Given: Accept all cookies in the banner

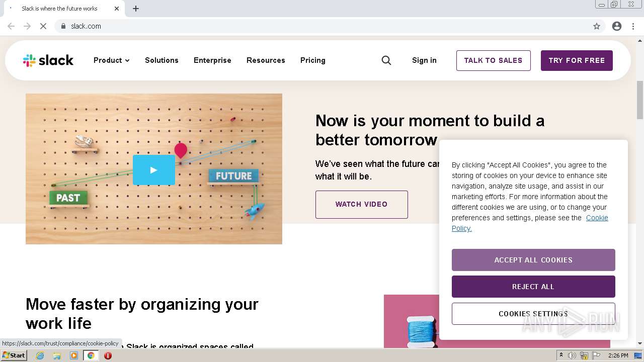Looking at the screenshot, I should 533,260.
